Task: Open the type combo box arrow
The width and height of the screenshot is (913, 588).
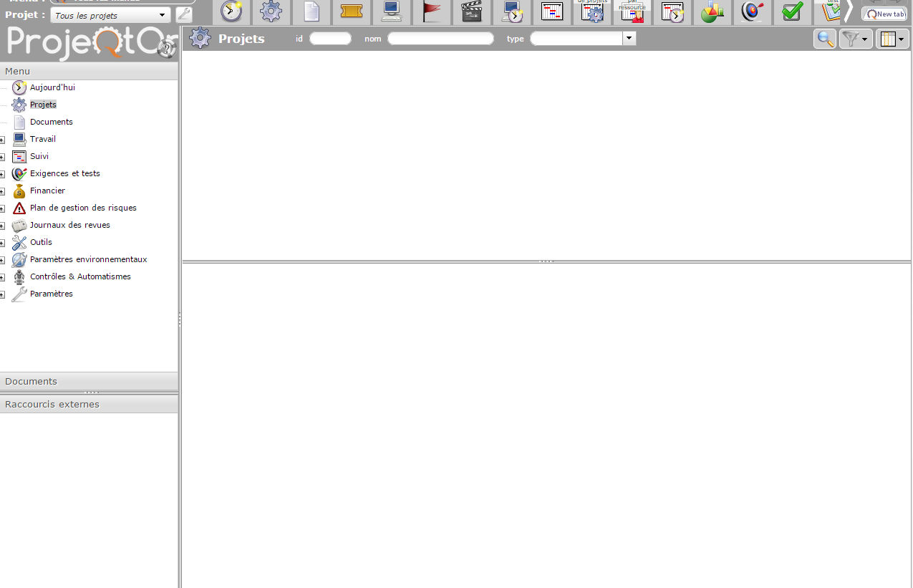Action: (629, 39)
